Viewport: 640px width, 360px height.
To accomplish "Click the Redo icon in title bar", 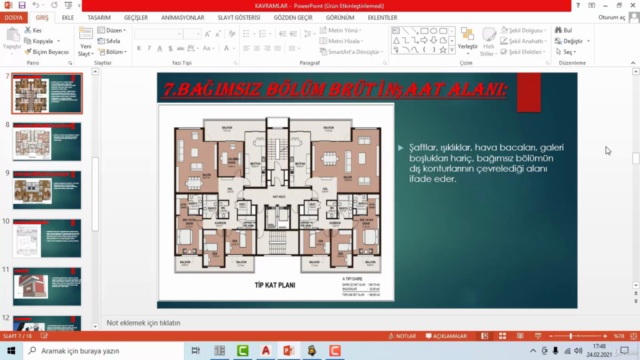I will click(x=54, y=5).
